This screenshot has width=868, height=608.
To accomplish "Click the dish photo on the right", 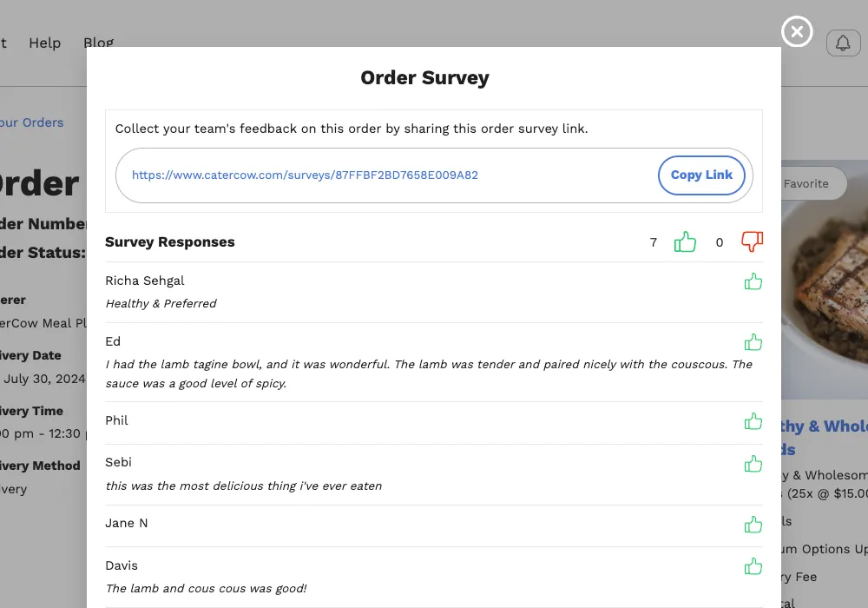I will pos(825,278).
